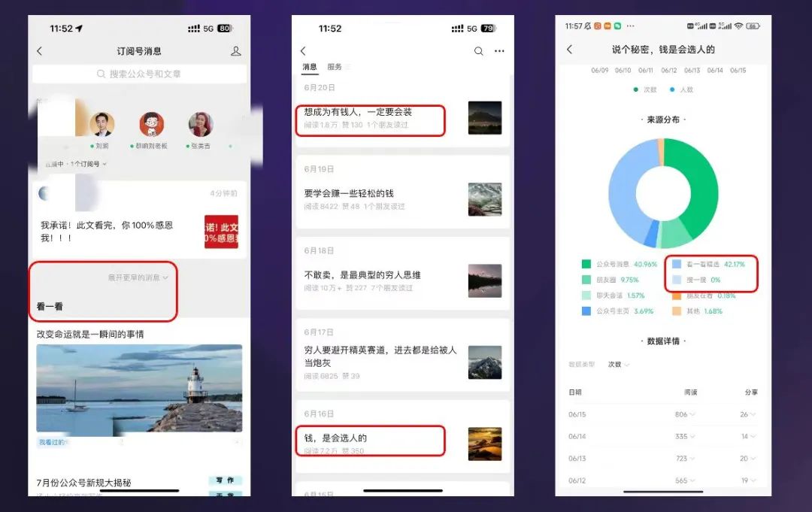Open 张美吉's official account avatar
The height and width of the screenshot is (512, 812).
pyautogui.click(x=201, y=125)
